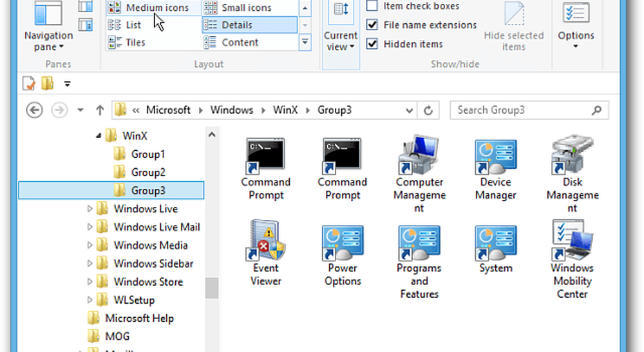Expand the Windows Live folder node
The width and height of the screenshot is (644, 352).
[x=90, y=209]
